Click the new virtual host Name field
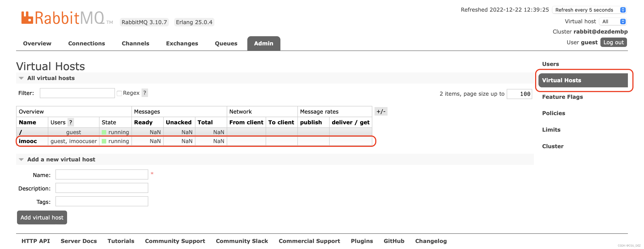This screenshot has width=644, height=249. tap(102, 175)
